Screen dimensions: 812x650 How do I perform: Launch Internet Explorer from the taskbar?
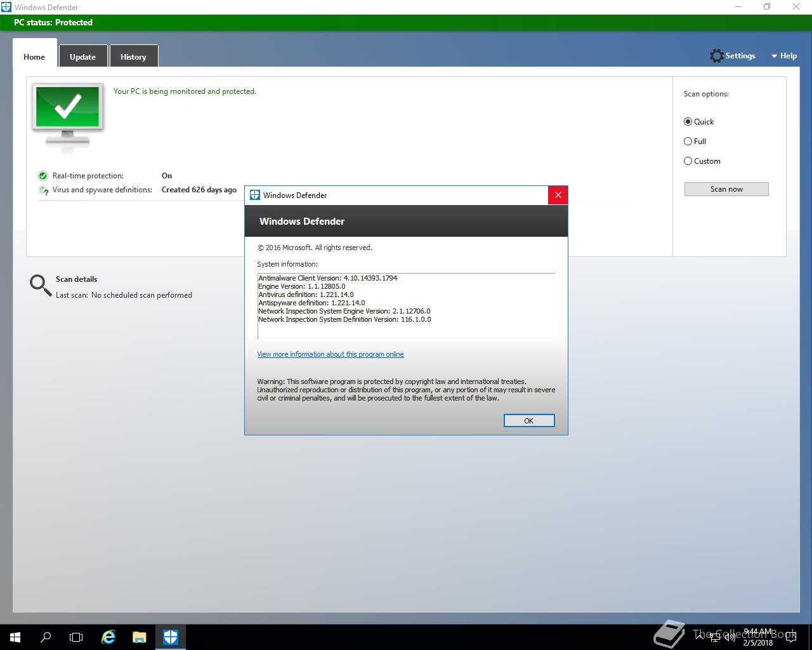point(108,637)
